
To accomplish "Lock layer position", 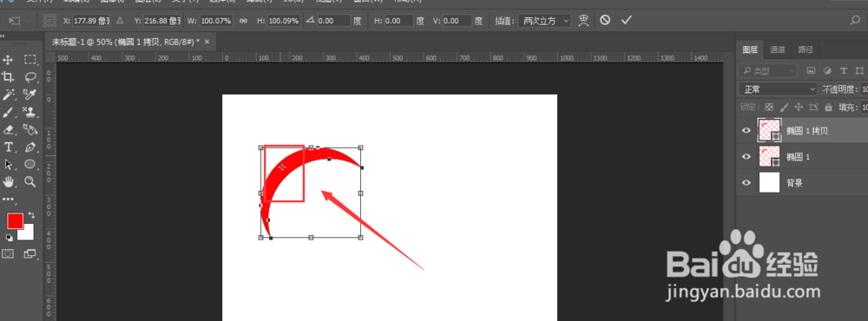I will [x=799, y=107].
